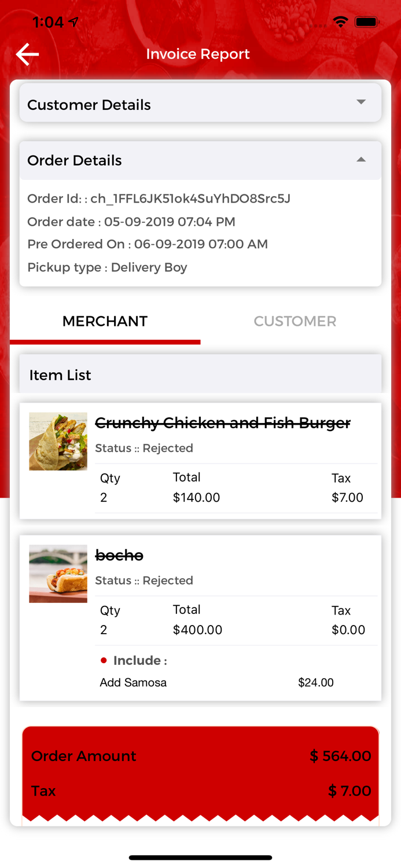Tap the Invoice Report title in the header
The image size is (401, 868).
(198, 54)
